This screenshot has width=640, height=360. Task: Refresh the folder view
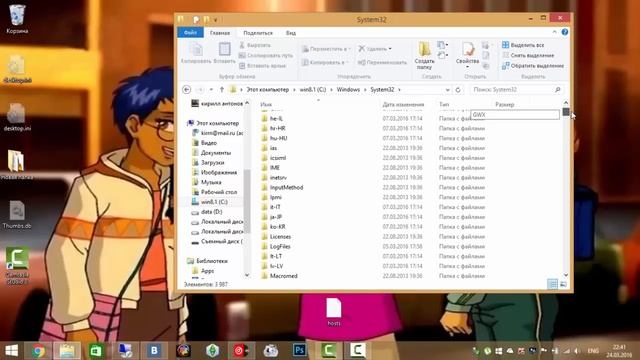[458, 90]
